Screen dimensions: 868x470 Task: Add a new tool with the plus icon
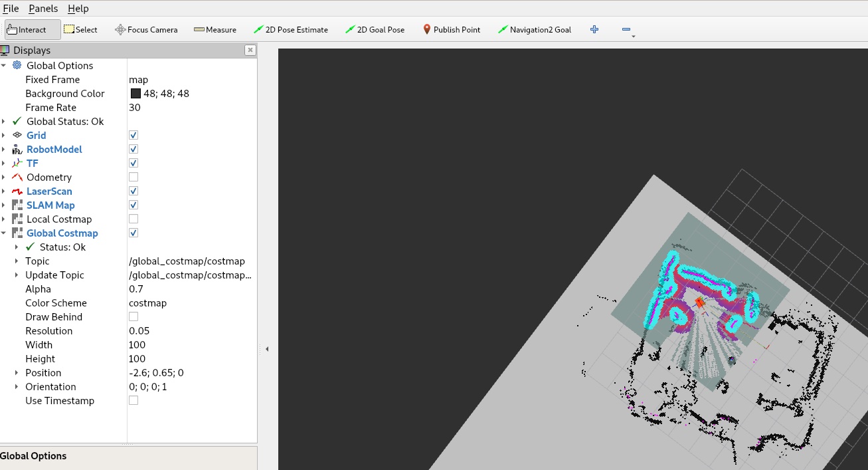[594, 29]
